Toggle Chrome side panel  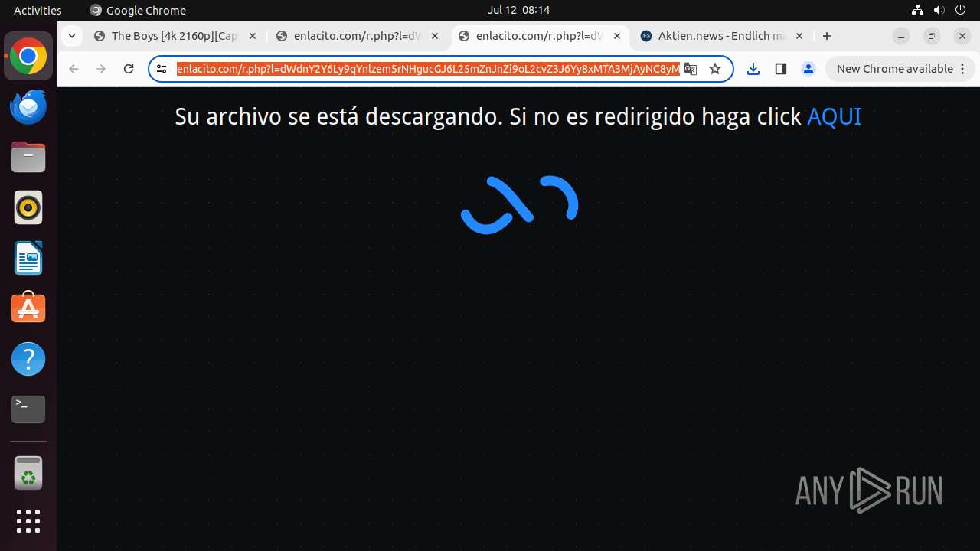[x=781, y=69]
